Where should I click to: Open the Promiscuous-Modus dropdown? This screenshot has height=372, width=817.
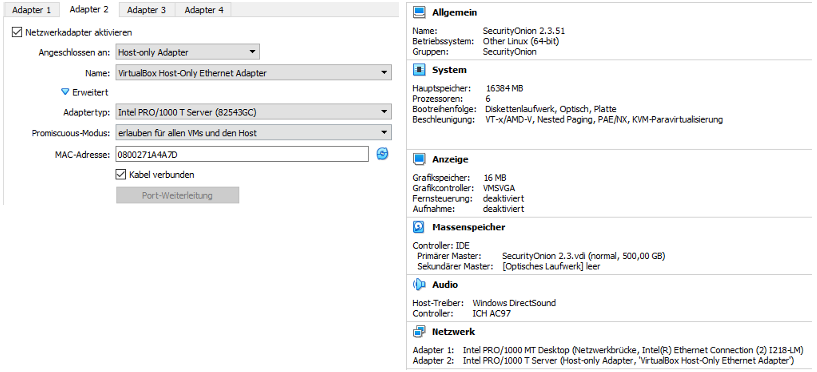click(253, 133)
